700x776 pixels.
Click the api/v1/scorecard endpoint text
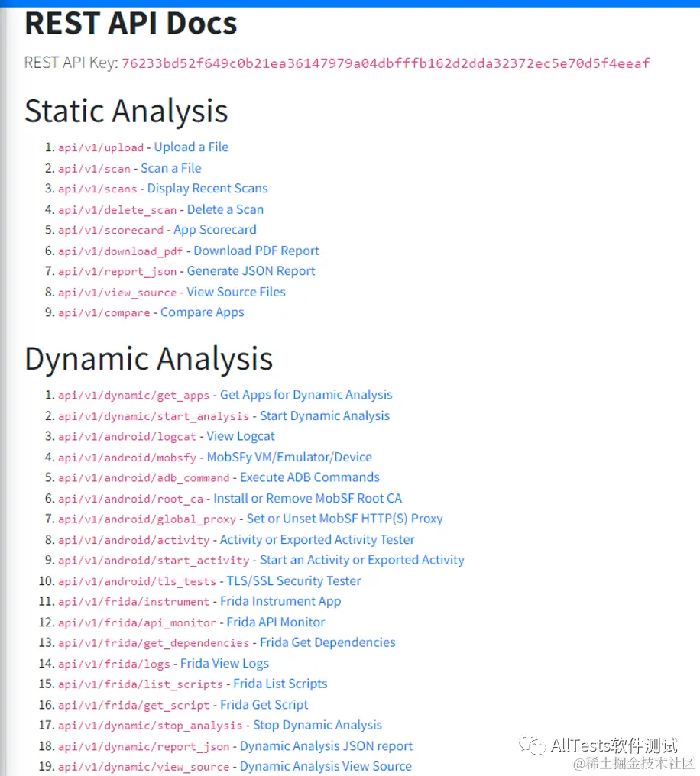[111, 230]
